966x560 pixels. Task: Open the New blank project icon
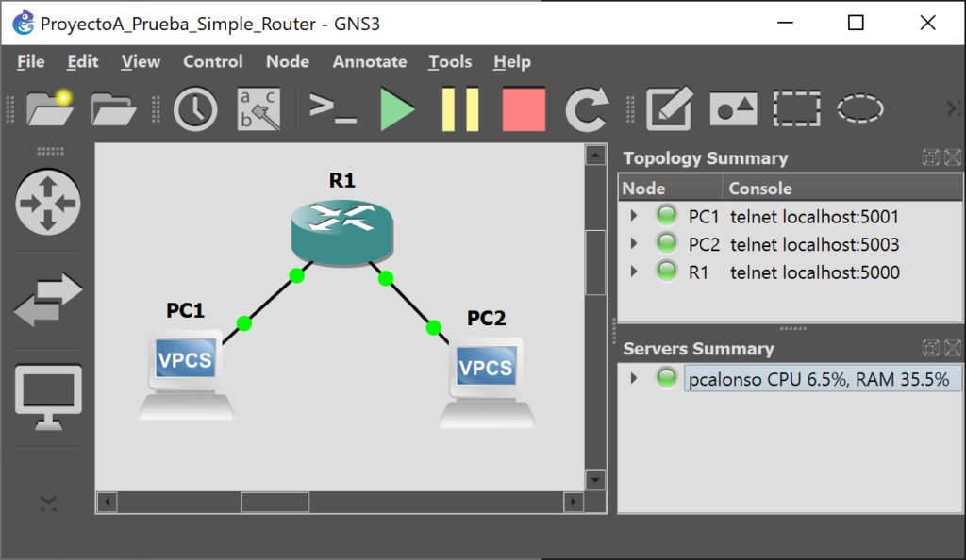pos(50,109)
